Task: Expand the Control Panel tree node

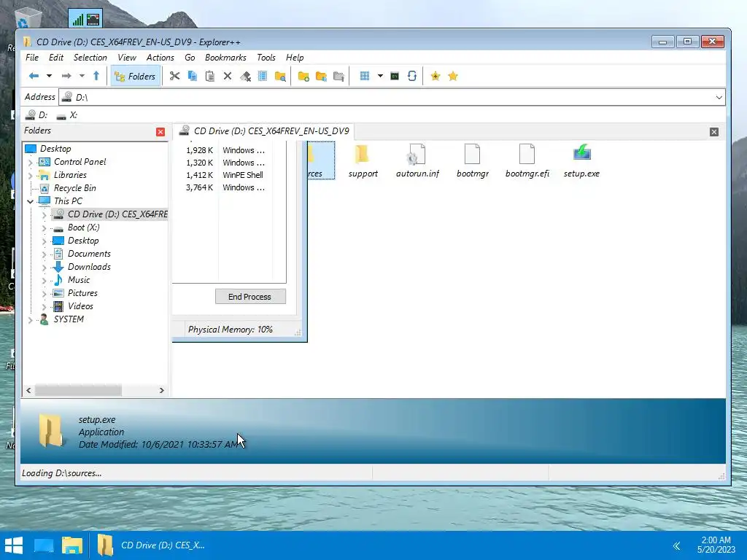Action: point(30,163)
